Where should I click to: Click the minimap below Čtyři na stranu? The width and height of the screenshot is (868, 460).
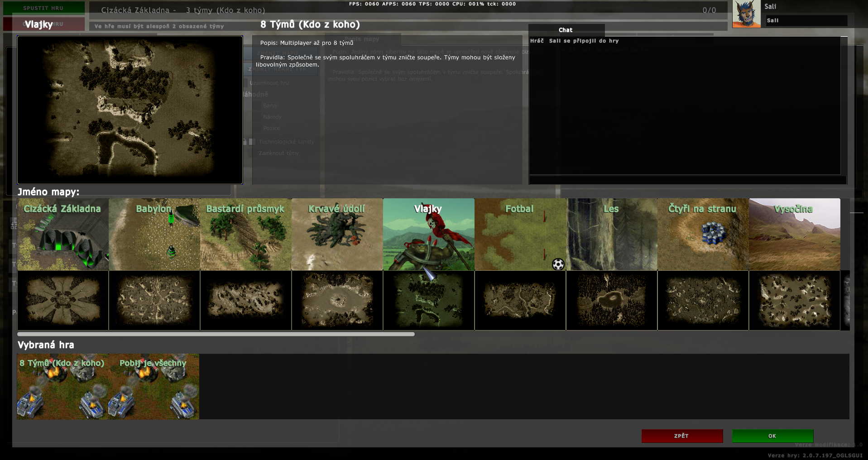click(x=703, y=301)
